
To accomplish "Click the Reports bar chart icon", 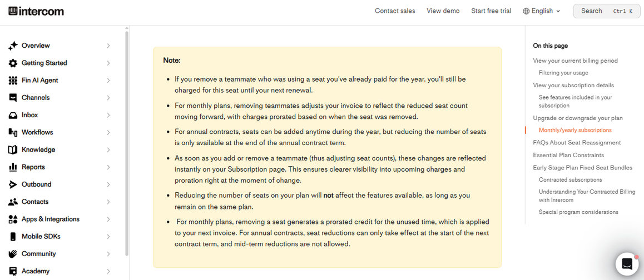I will click(x=13, y=167).
